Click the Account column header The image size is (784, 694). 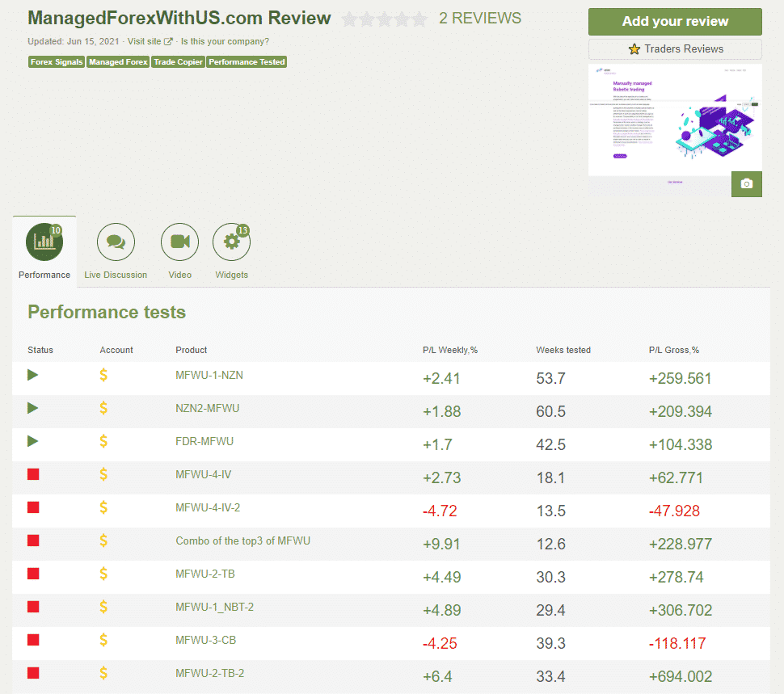click(x=116, y=350)
